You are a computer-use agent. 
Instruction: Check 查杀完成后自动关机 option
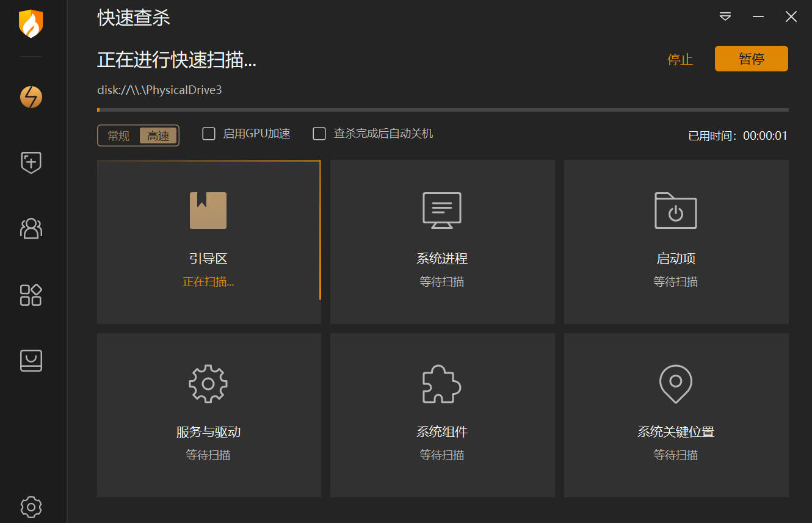point(319,133)
